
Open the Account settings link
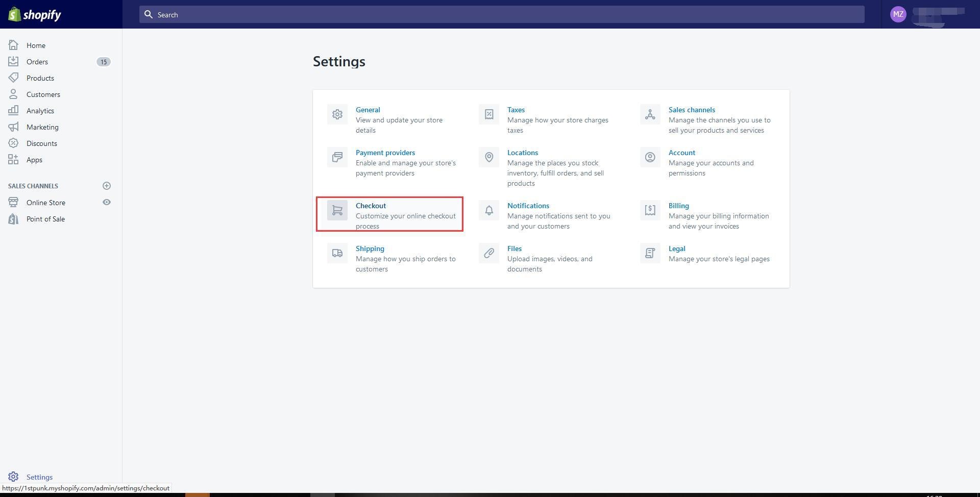click(x=682, y=153)
